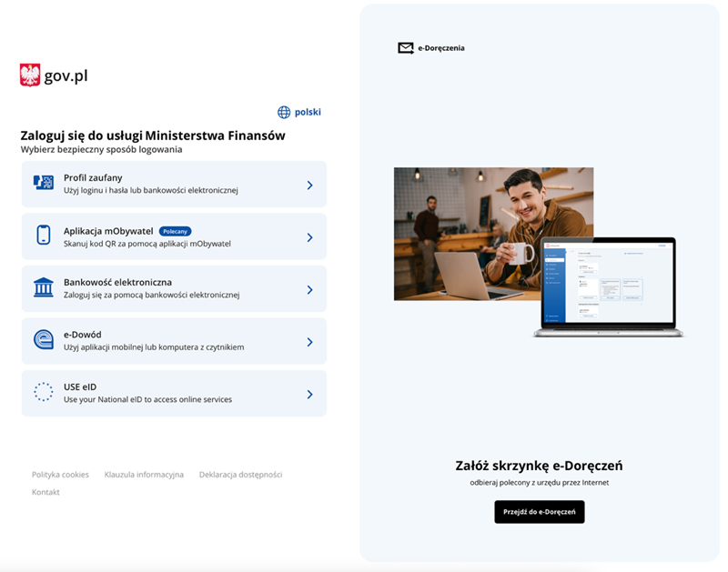Click the e-Dowód icon
This screenshot has height=572, width=728.
43,340
